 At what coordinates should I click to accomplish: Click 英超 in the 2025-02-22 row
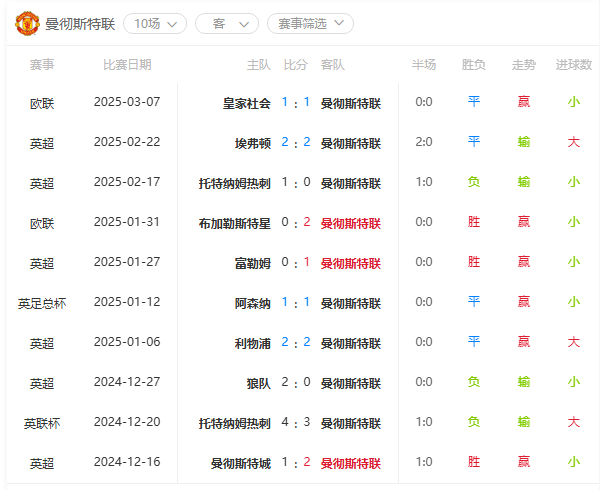42,143
